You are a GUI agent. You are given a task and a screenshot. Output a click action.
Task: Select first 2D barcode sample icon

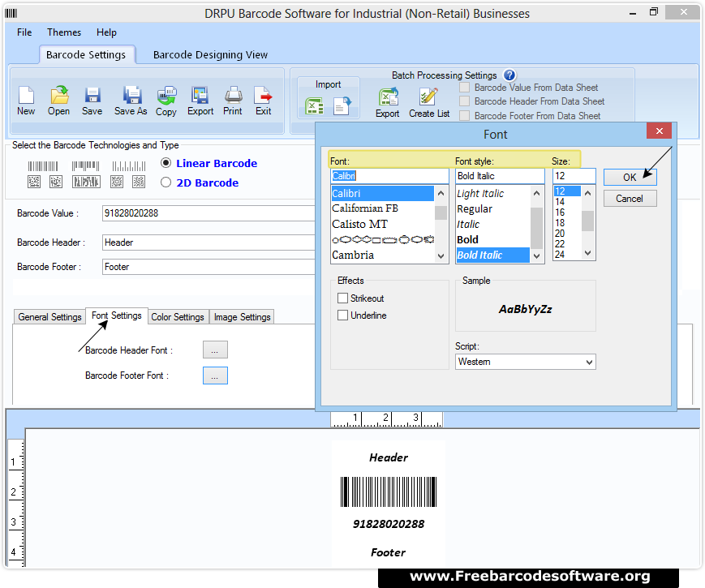[x=34, y=182]
